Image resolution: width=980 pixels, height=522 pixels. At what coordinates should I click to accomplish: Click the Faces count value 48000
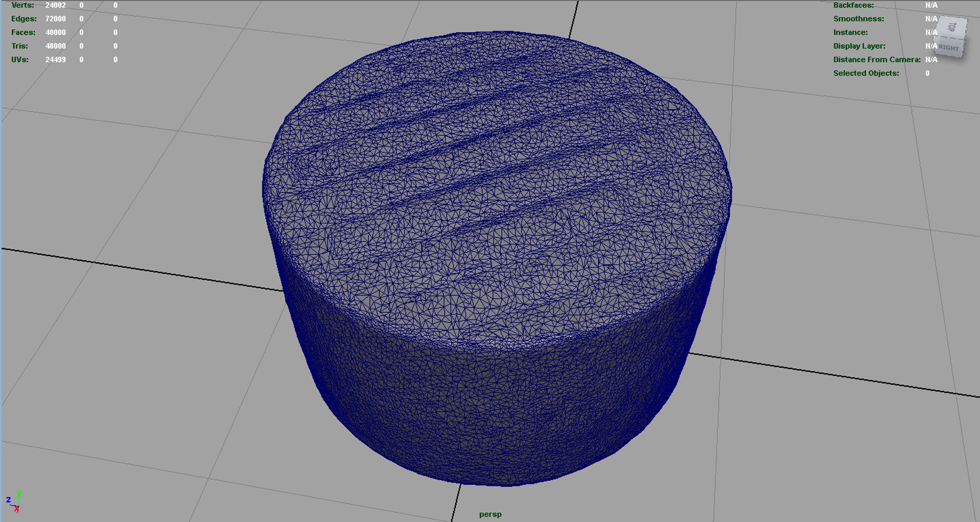coord(56,32)
